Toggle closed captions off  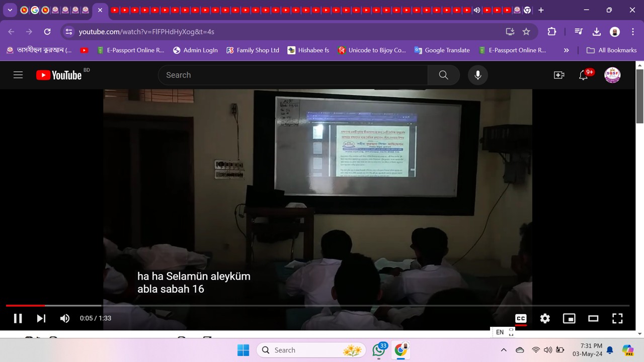(521, 318)
